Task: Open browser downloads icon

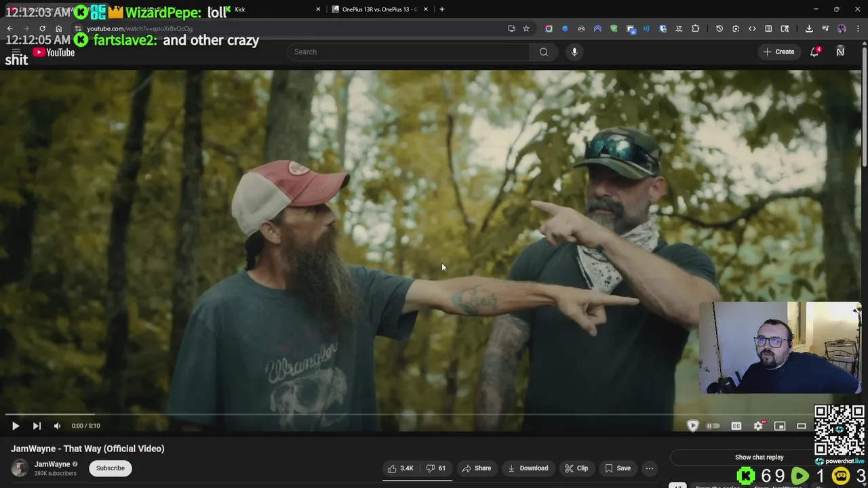Action: tap(809, 28)
